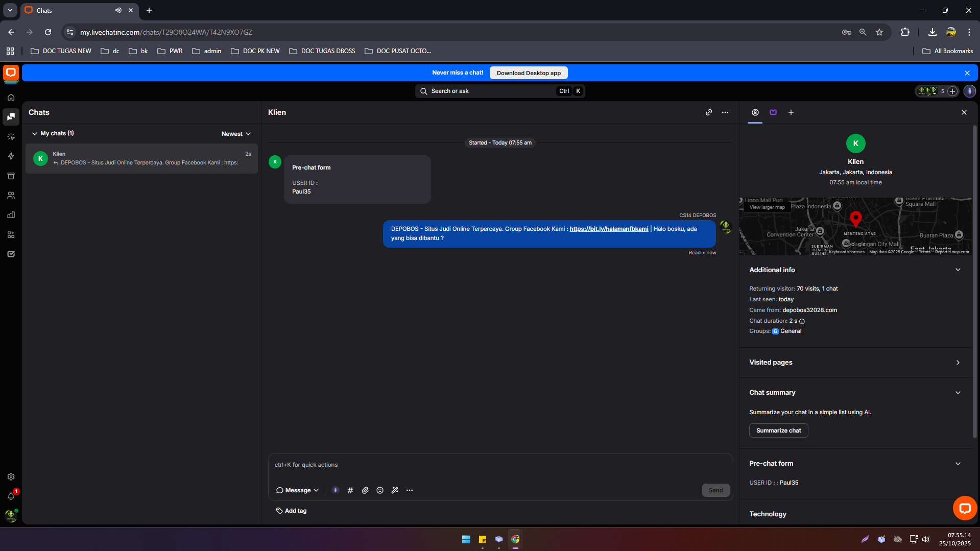
Task: Click the Chrome icon in the taskbar
Action: click(515, 539)
